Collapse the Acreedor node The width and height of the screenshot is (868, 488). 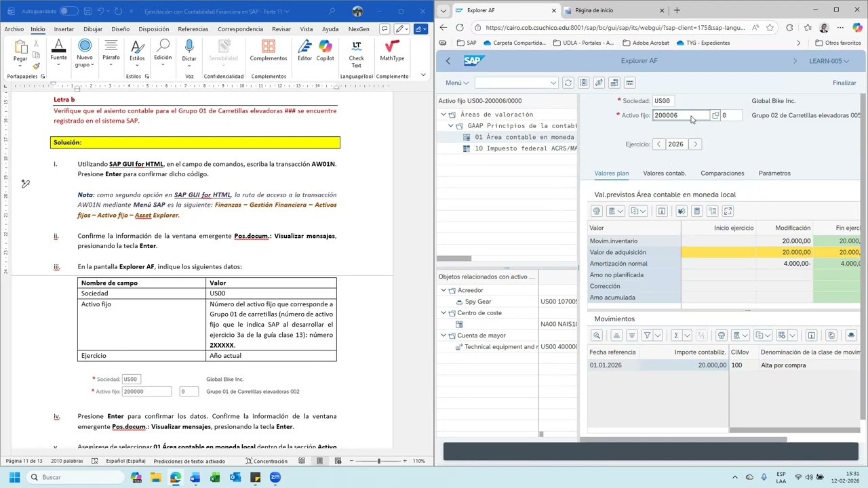(x=443, y=290)
